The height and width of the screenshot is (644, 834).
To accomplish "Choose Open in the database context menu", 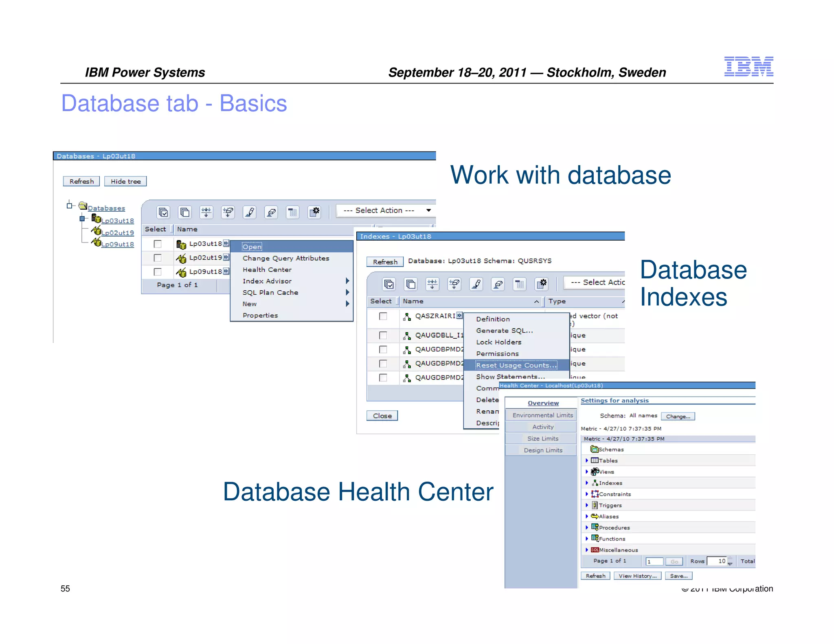I will pyautogui.click(x=292, y=247).
